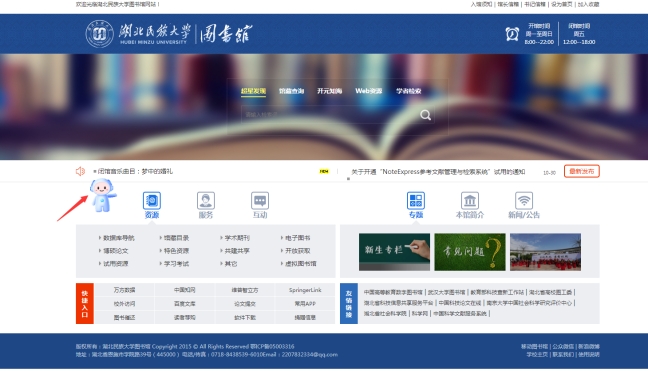The image size is (648, 387).
Task: Select the 专题 special topics icon
Action: 416,201
